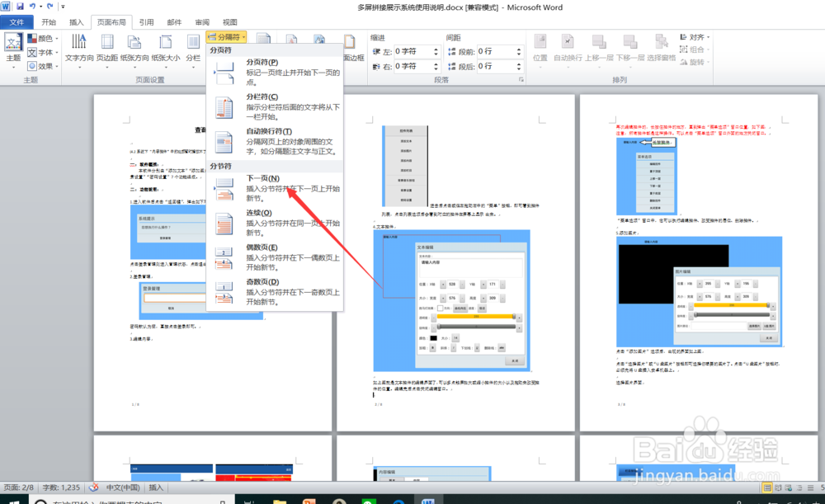Screen dimensions: 825x504
Task: Open Windows Start button
Action: click(x=14, y=501)
